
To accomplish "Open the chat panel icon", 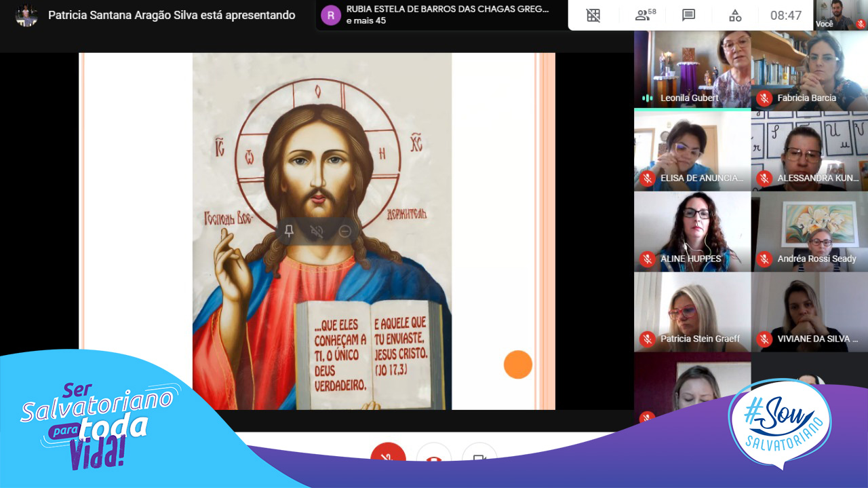I will (689, 15).
